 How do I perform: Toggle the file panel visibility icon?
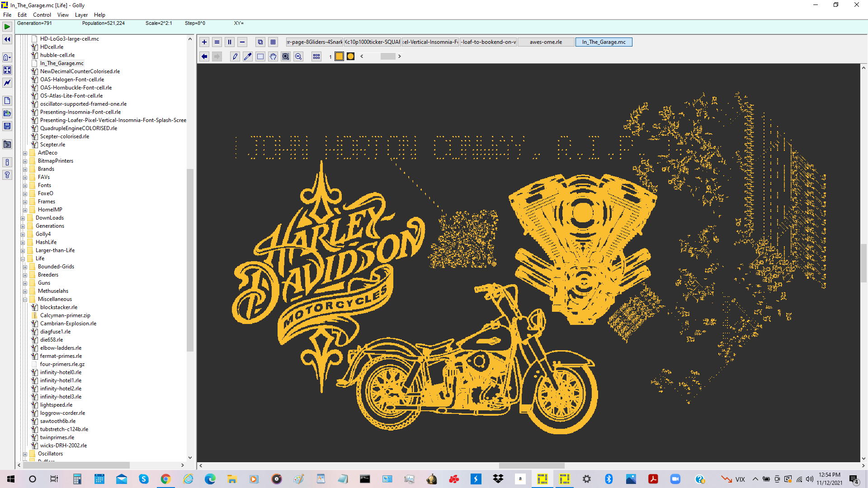coord(7,144)
